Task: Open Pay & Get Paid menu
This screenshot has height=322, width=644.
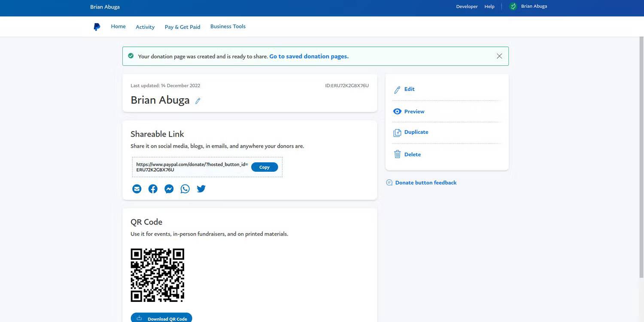Action: (182, 27)
